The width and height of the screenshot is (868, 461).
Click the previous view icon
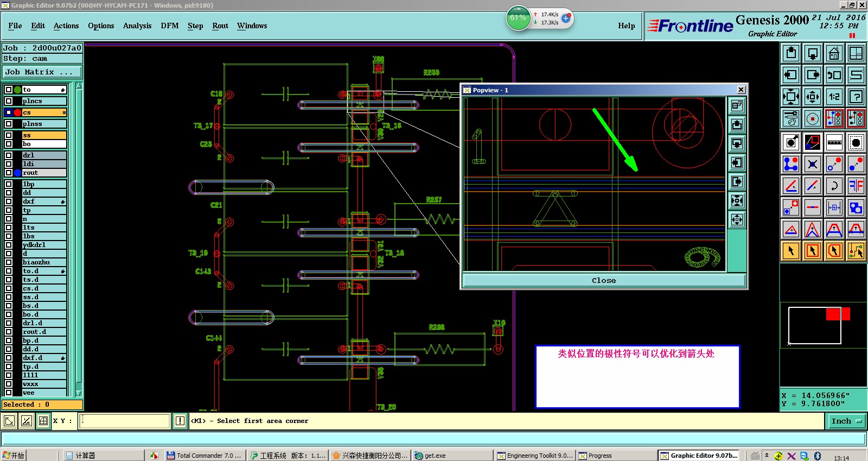point(834,75)
